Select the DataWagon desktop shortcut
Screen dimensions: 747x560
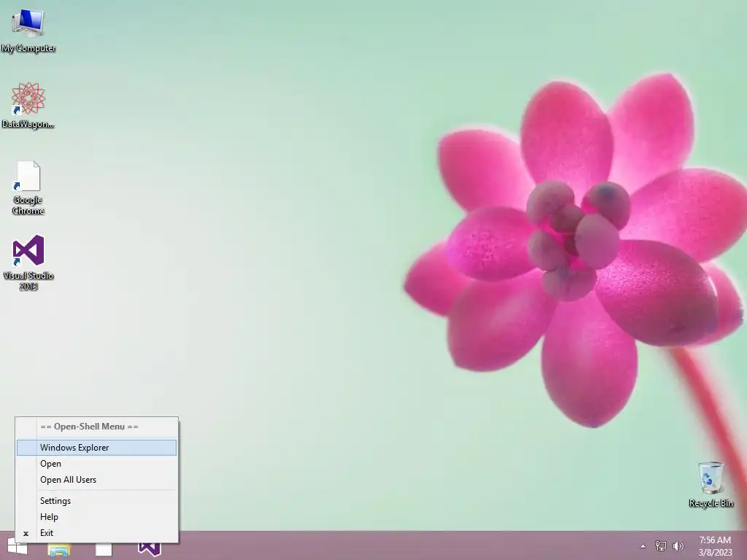(28, 105)
